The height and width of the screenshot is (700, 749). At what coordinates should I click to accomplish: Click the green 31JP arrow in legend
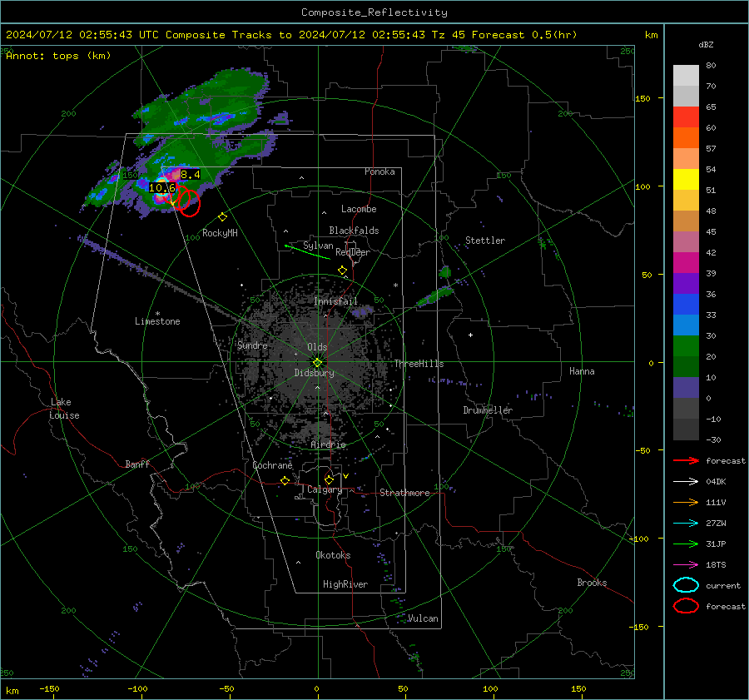coord(686,544)
